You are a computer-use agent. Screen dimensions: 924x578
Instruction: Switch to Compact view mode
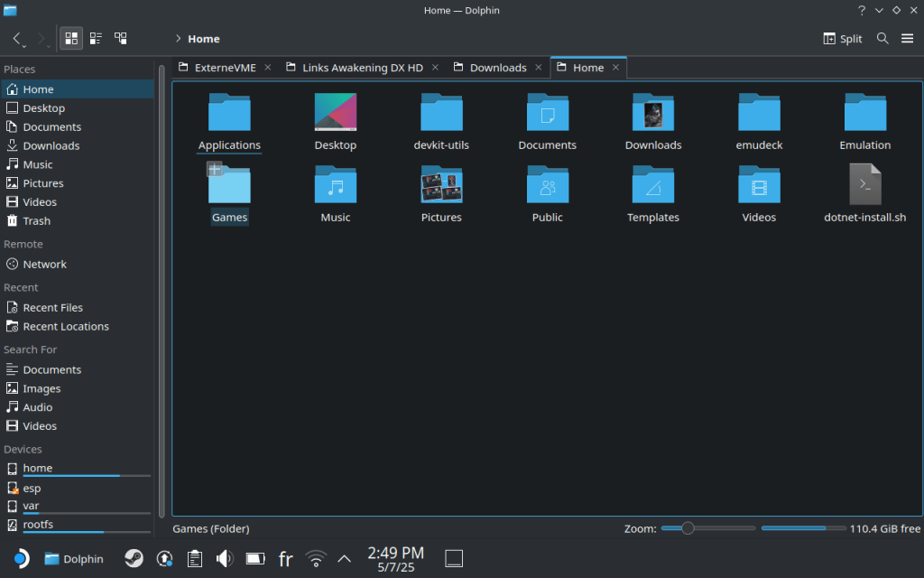[96, 39]
